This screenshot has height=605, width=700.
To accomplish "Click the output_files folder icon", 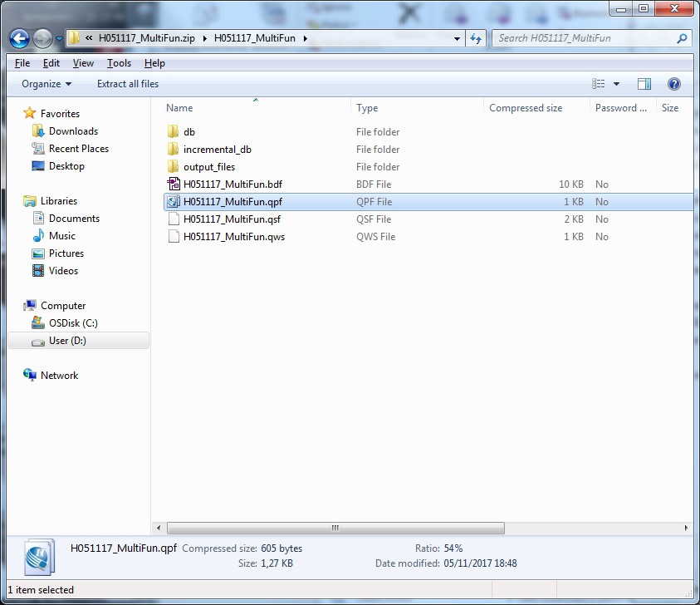I will pos(174,167).
